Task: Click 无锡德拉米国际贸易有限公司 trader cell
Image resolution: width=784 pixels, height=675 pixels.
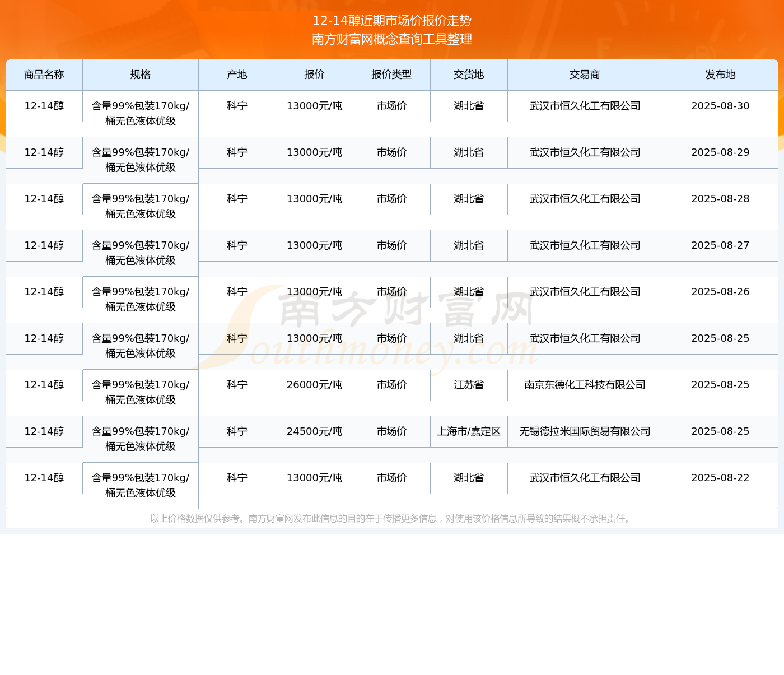Action: (x=585, y=431)
